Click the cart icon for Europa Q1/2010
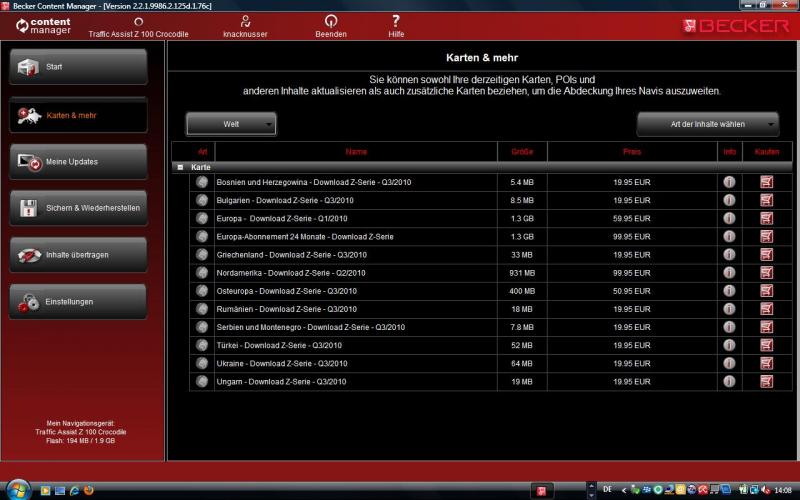The image size is (800, 500). [767, 218]
